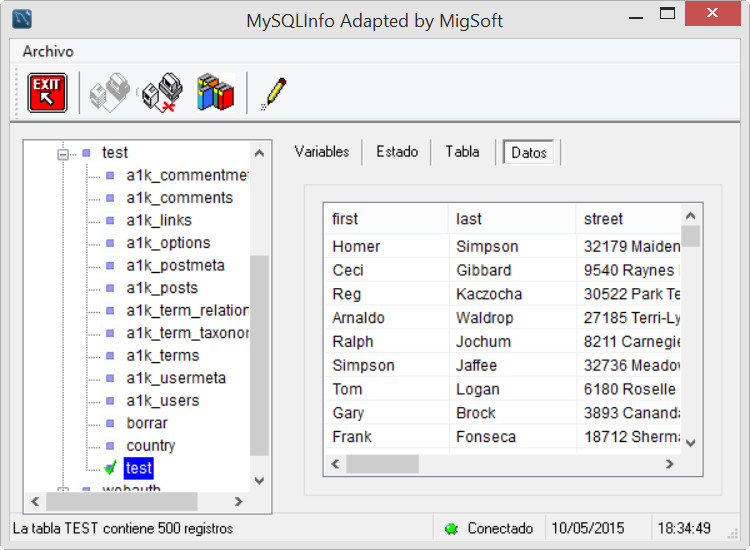Screen dimensions: 750x550
Task: Expand the webauth database node
Action: (63, 490)
